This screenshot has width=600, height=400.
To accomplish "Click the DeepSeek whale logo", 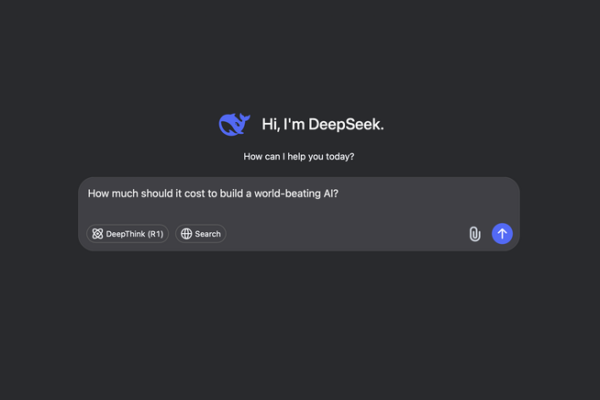I will click(233, 124).
